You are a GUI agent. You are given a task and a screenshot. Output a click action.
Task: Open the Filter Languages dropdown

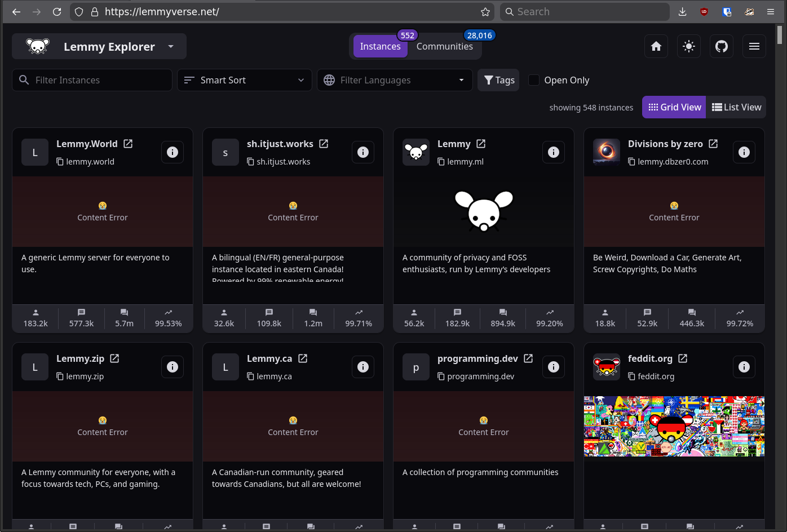tap(395, 80)
